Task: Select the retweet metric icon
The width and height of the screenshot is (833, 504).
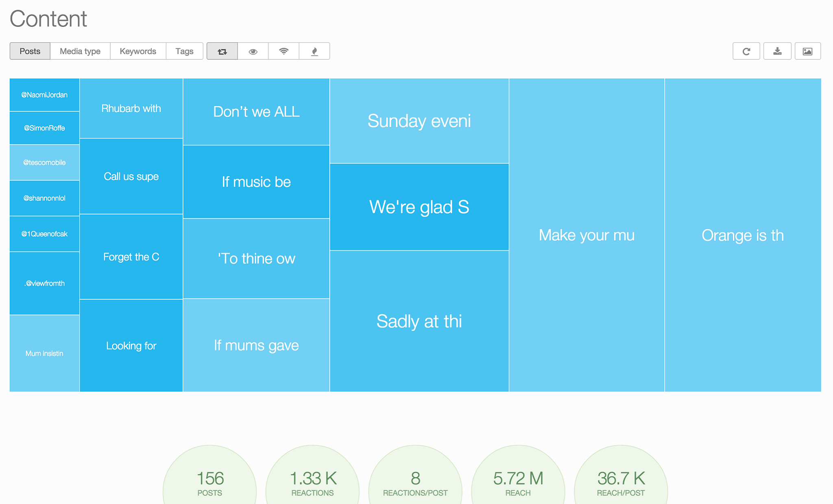Action: [x=222, y=51]
